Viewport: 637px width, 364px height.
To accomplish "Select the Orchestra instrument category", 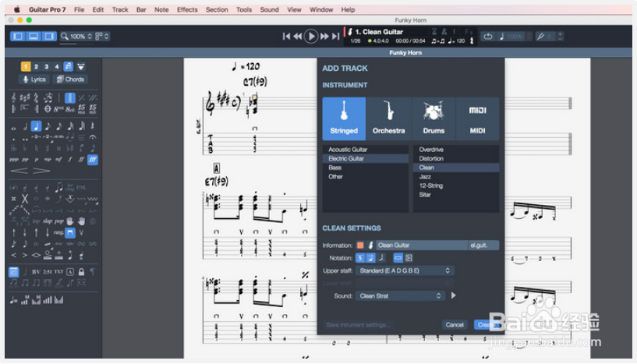I will coord(389,118).
